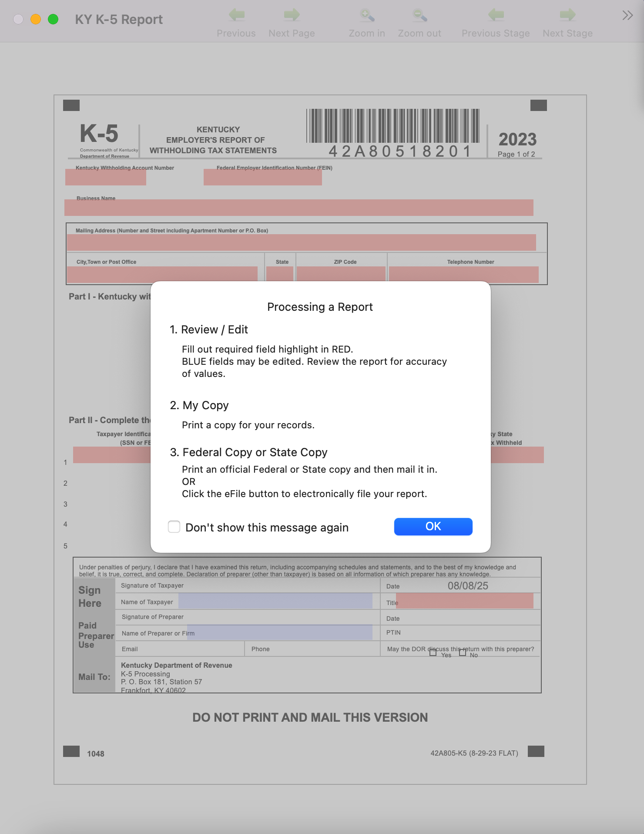Expand toolbar overflow double-chevron
This screenshot has height=834, width=644.
pyautogui.click(x=627, y=16)
